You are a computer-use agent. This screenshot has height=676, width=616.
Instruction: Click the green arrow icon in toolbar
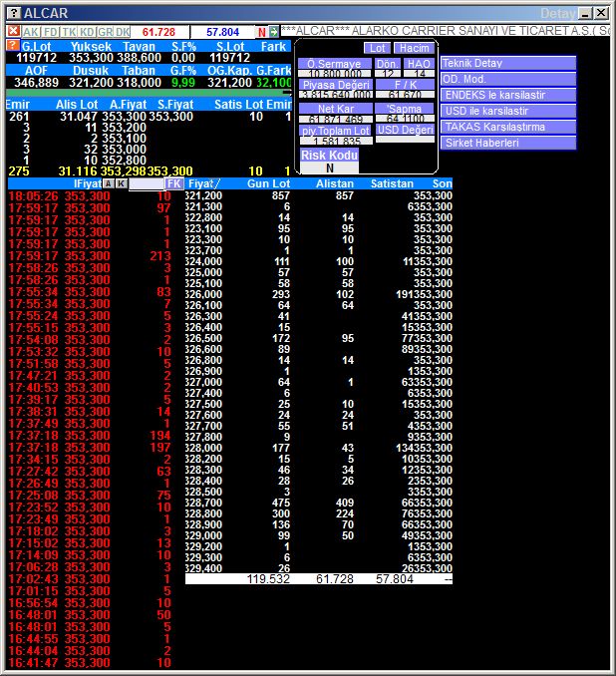pos(274,32)
